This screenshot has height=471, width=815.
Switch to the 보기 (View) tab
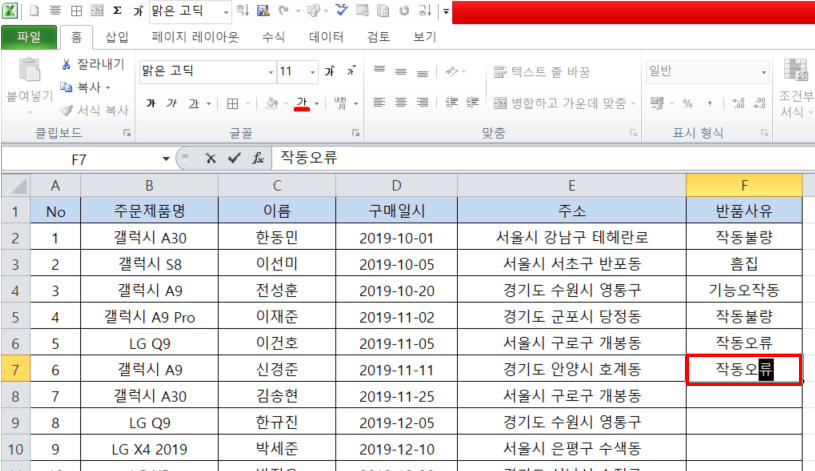click(x=424, y=37)
